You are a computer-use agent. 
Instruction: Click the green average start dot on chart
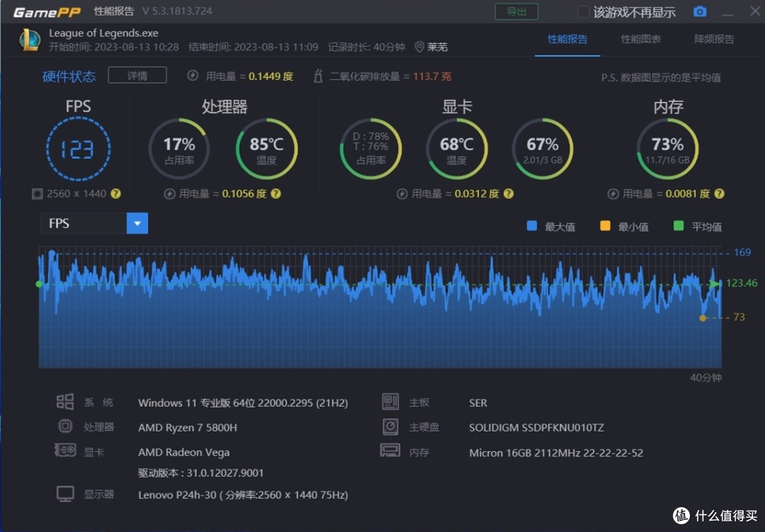(39, 284)
